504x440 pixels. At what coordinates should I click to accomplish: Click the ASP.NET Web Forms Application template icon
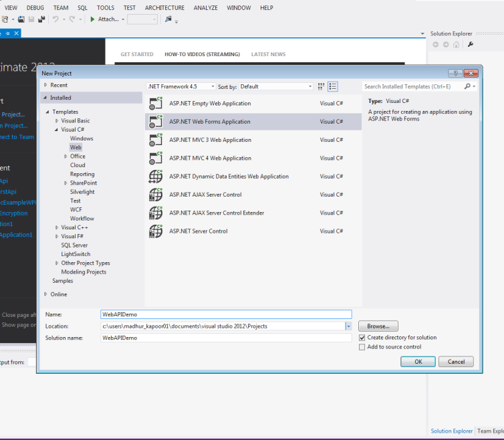156,122
